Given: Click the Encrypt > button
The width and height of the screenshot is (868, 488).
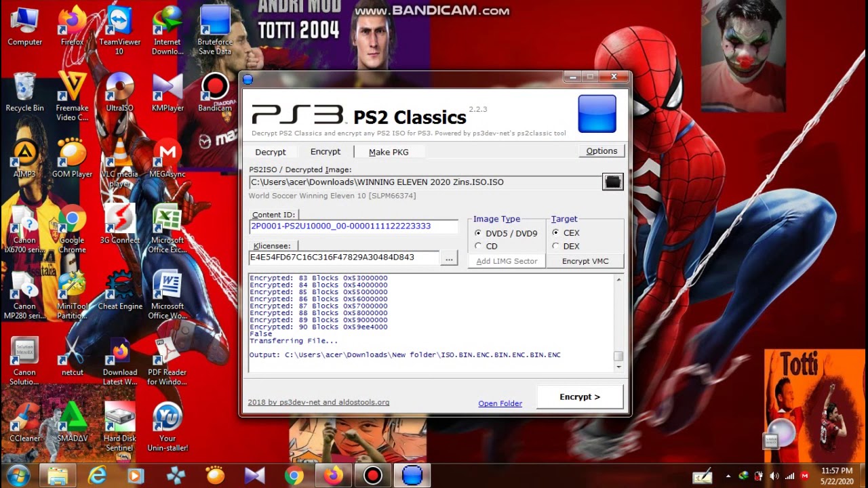Looking at the screenshot, I should tap(580, 396).
